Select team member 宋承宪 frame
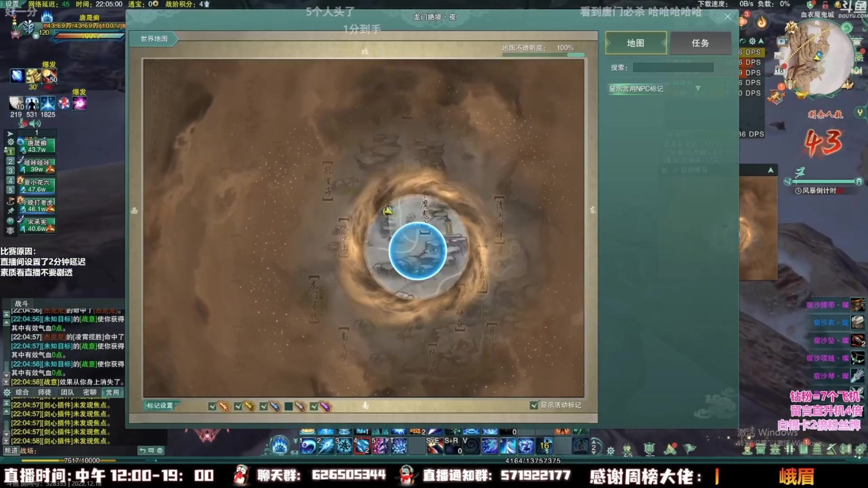868x488 pixels. pos(37,225)
